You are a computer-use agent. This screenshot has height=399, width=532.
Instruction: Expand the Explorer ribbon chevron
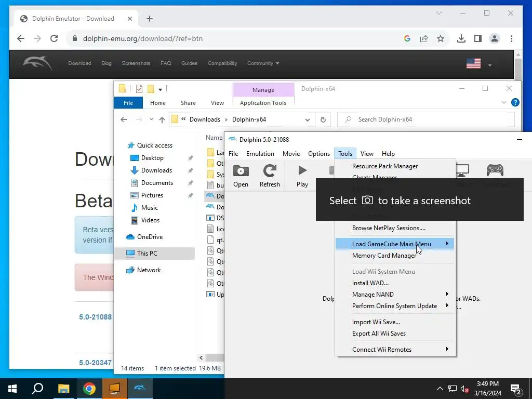(x=504, y=102)
